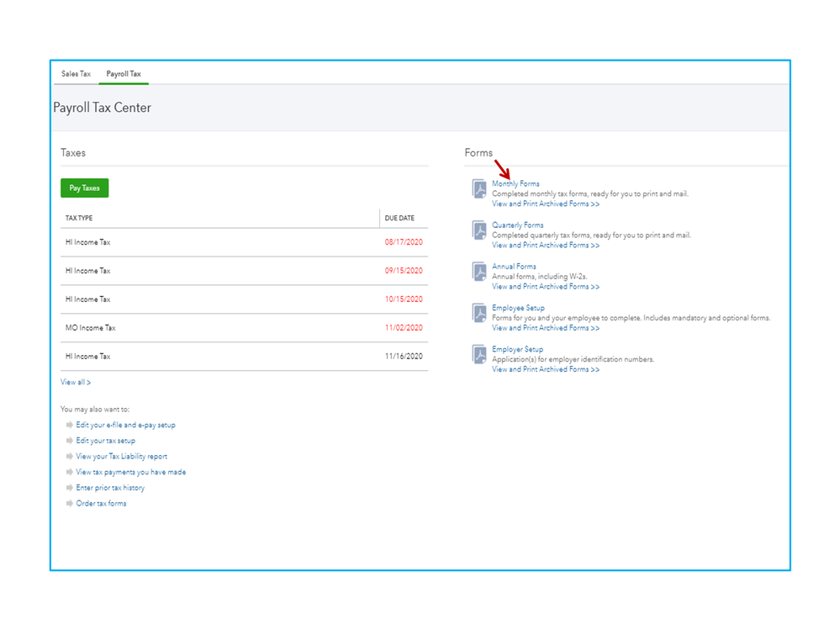
Task: Click arrow icon beside Enter prior tax history
Action: [x=69, y=488]
